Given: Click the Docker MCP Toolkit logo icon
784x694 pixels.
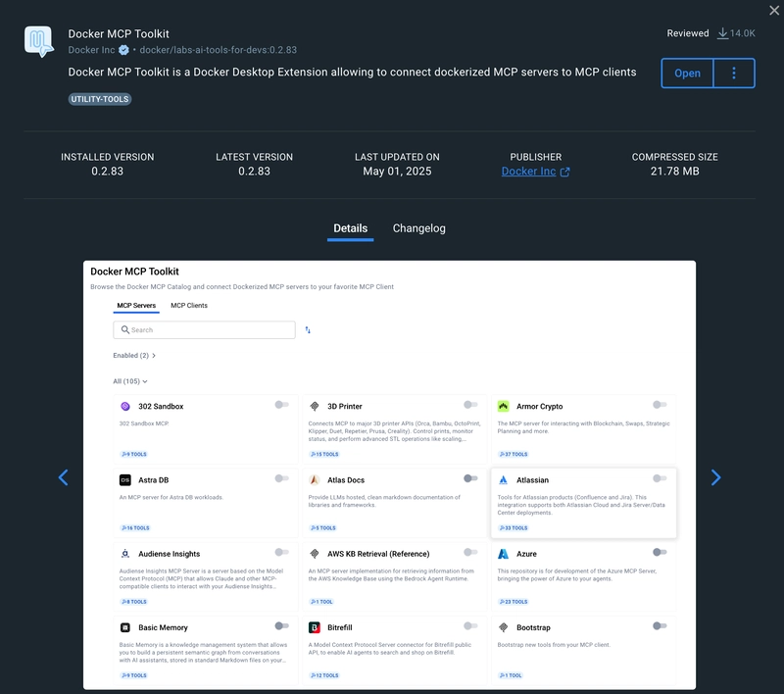Looking at the screenshot, I should tap(39, 41).
